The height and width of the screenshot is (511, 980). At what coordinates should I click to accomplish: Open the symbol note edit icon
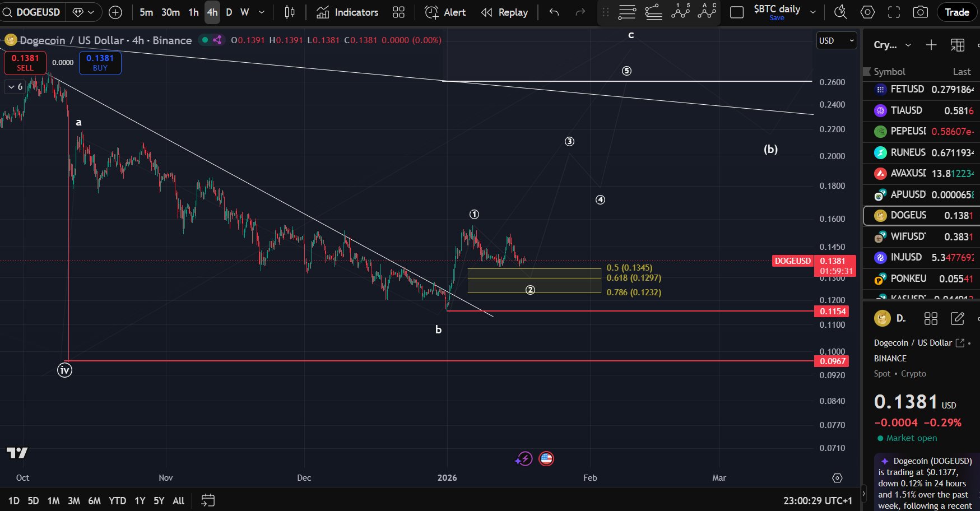click(958, 319)
